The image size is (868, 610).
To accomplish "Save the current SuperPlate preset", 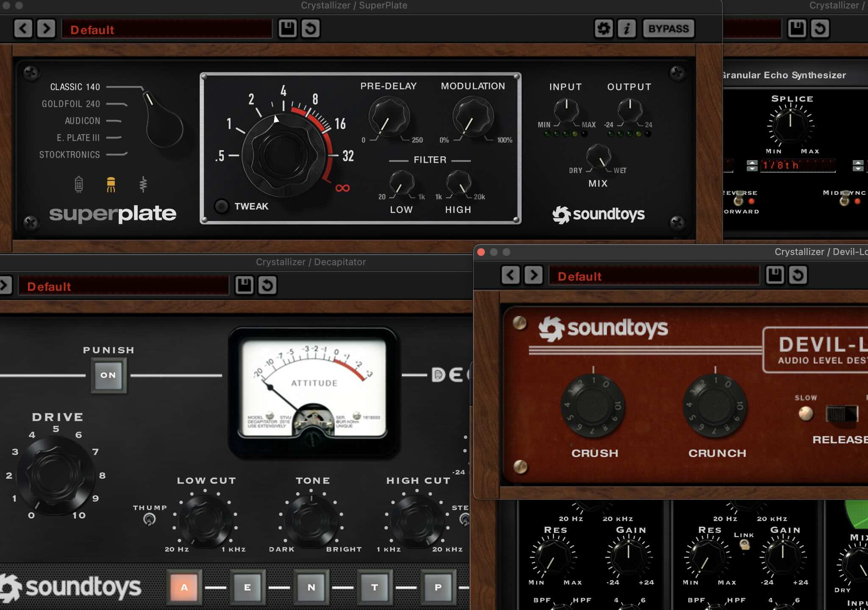I will 288,29.
